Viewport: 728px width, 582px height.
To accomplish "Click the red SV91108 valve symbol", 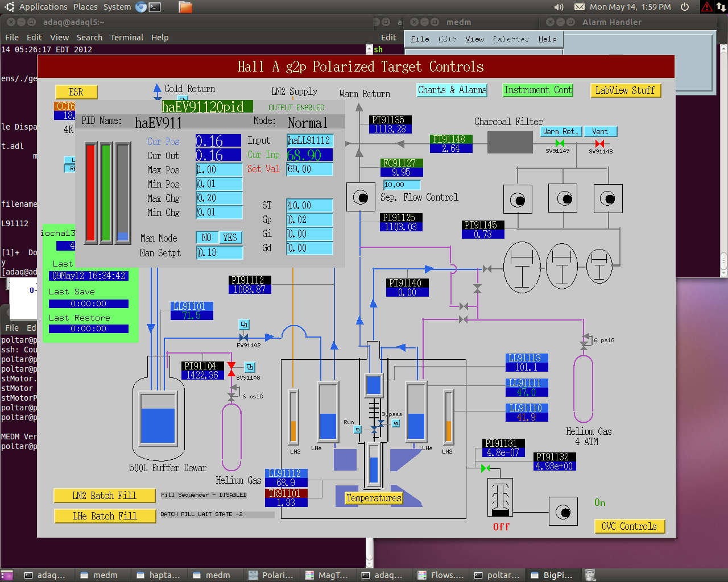I will [x=231, y=369].
